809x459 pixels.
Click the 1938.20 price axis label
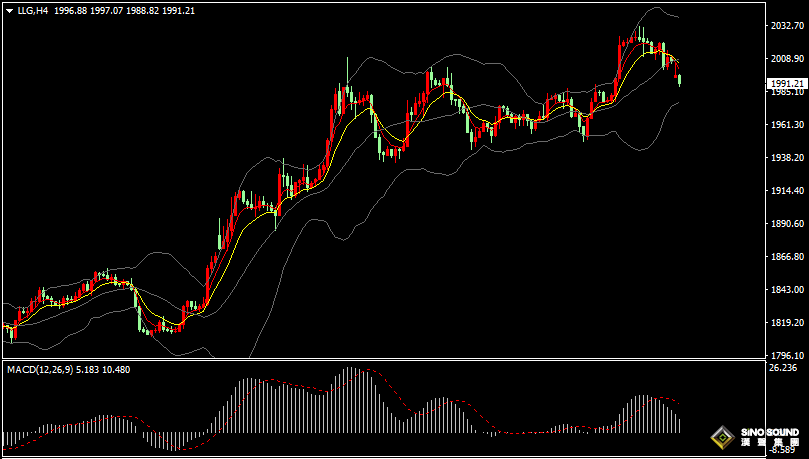click(x=786, y=158)
